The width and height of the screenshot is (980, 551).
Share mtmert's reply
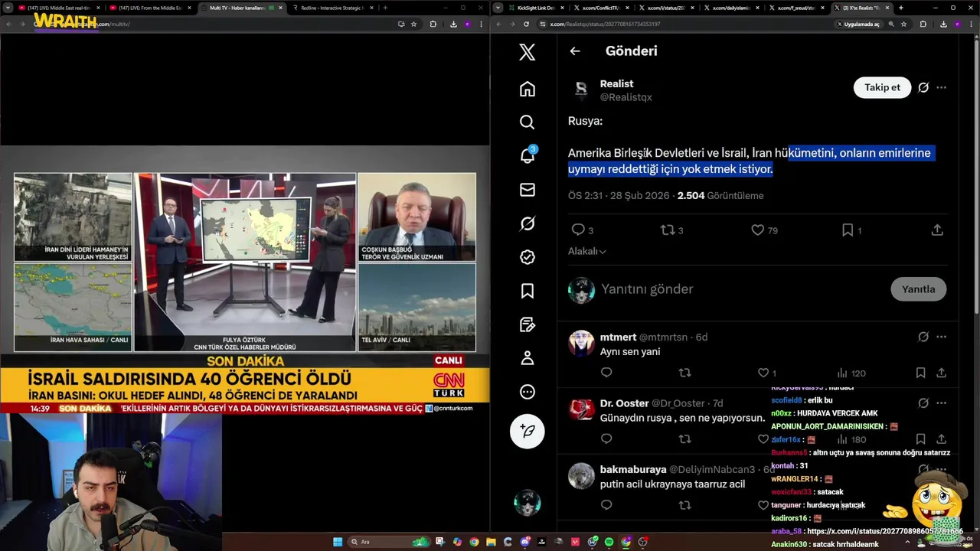942,373
